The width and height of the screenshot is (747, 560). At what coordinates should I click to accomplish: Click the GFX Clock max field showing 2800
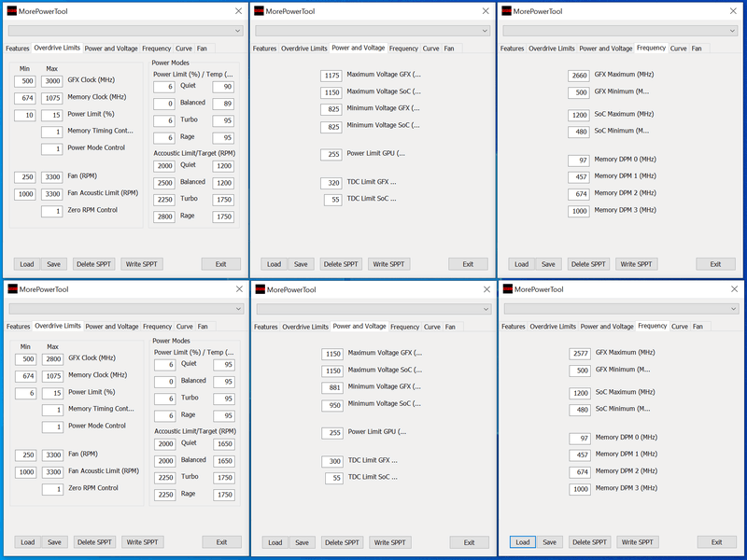coord(53,359)
